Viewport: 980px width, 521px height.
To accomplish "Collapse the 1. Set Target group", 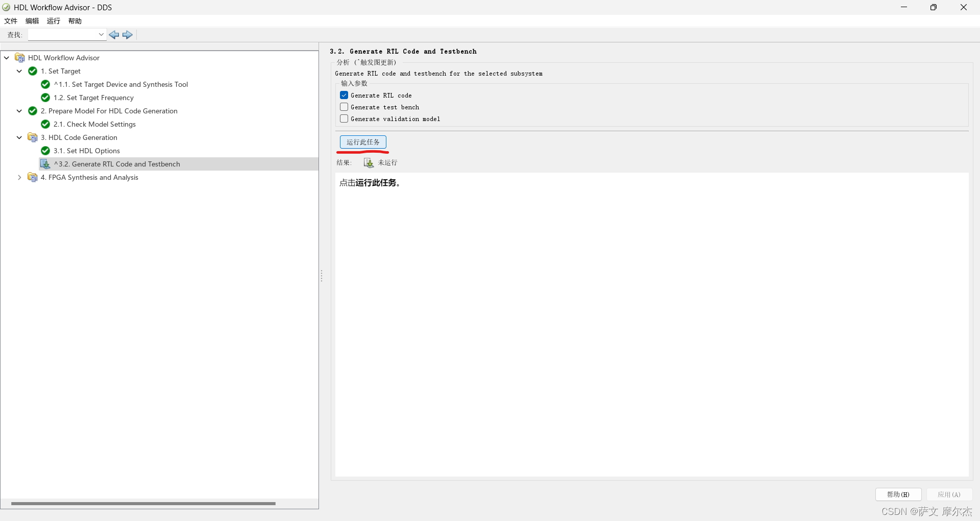I will pos(19,71).
